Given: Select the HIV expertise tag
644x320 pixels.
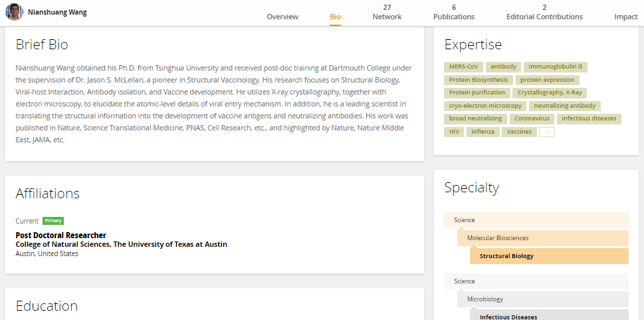Looking at the screenshot, I should coord(454,132).
